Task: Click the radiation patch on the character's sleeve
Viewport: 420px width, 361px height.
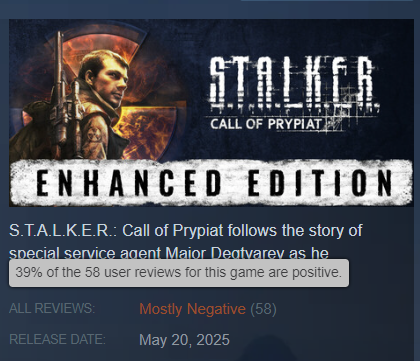Action: (x=92, y=134)
